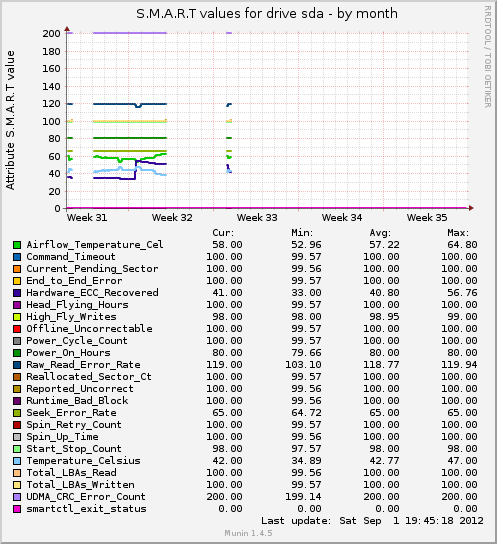The width and height of the screenshot is (497, 544).
Task: Click the Airflow_Temperature_Cel legend label
Action: pos(95,245)
